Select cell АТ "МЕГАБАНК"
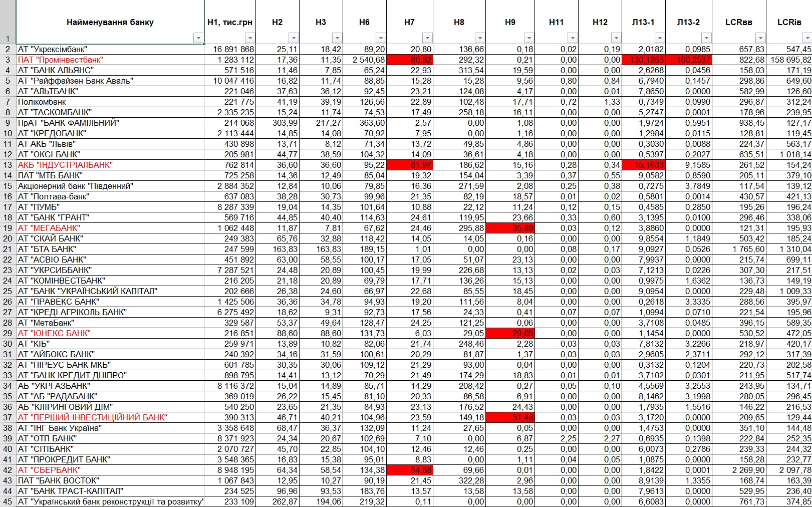This screenshot has width=812, height=507. click(x=110, y=228)
